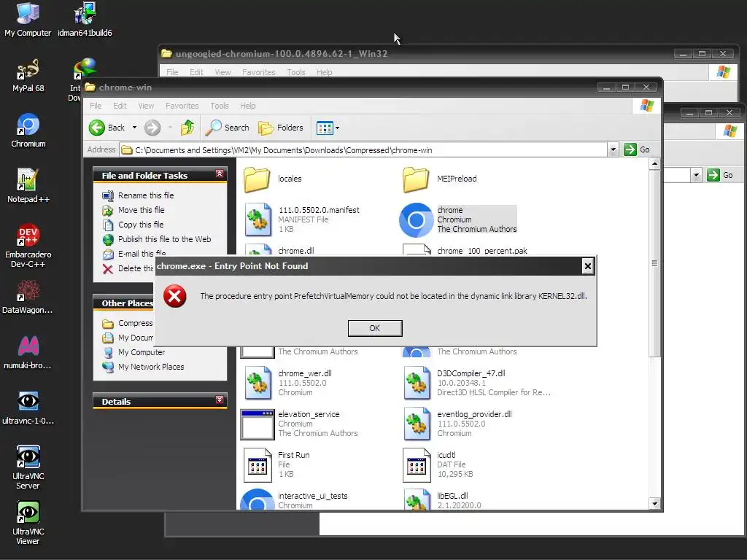747x560 pixels.
Task: Collapse File and Folder Tasks panel
Action: coord(219,174)
